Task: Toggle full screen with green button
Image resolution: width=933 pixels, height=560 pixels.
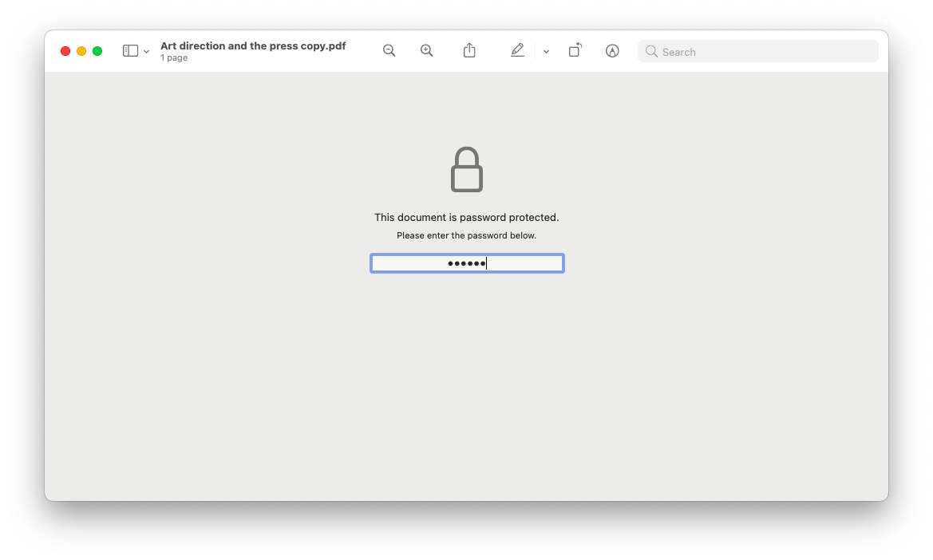Action: 97,51
